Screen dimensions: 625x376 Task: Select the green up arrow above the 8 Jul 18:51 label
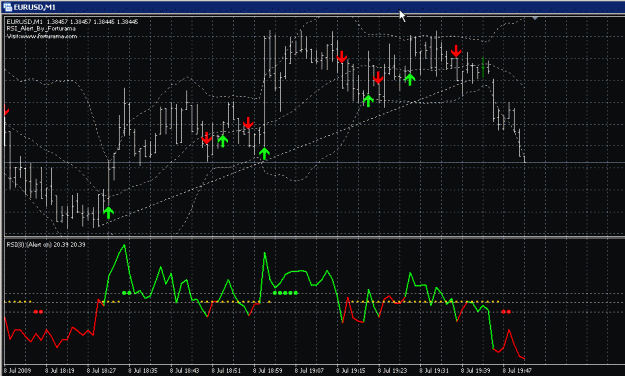click(x=223, y=141)
